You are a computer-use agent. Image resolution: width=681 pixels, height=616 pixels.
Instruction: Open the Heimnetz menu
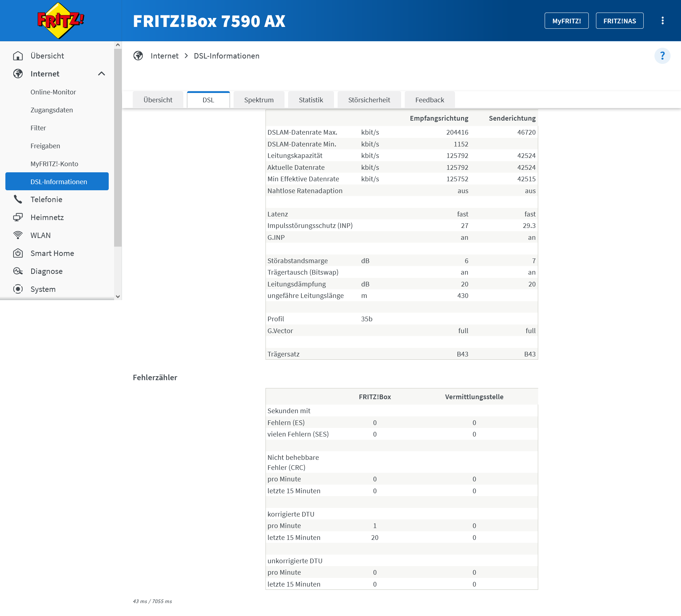[47, 217]
